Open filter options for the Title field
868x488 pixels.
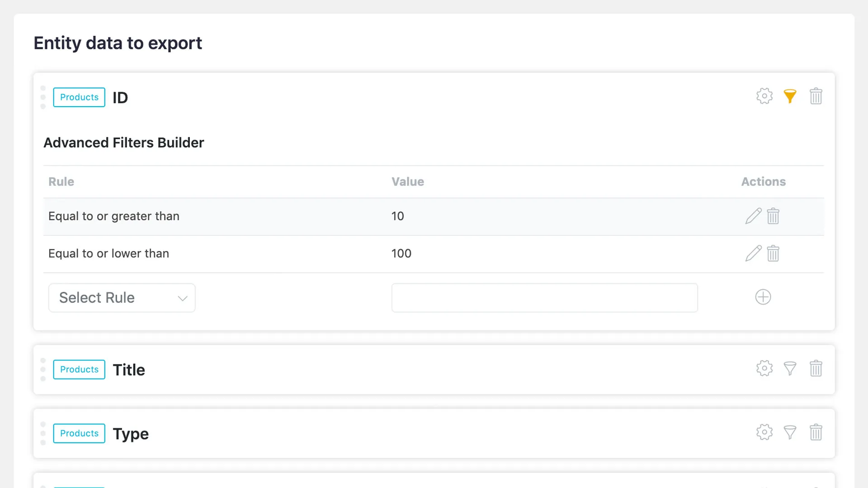[790, 369]
